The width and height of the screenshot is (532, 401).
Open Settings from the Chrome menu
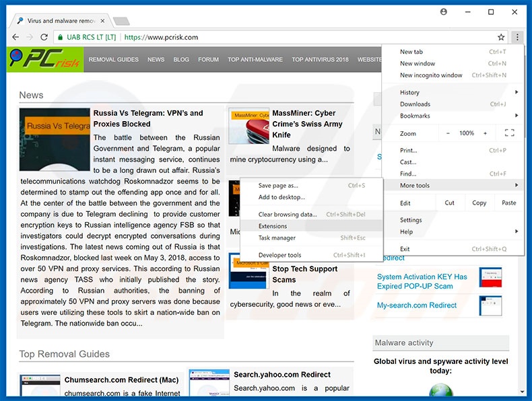(411, 220)
